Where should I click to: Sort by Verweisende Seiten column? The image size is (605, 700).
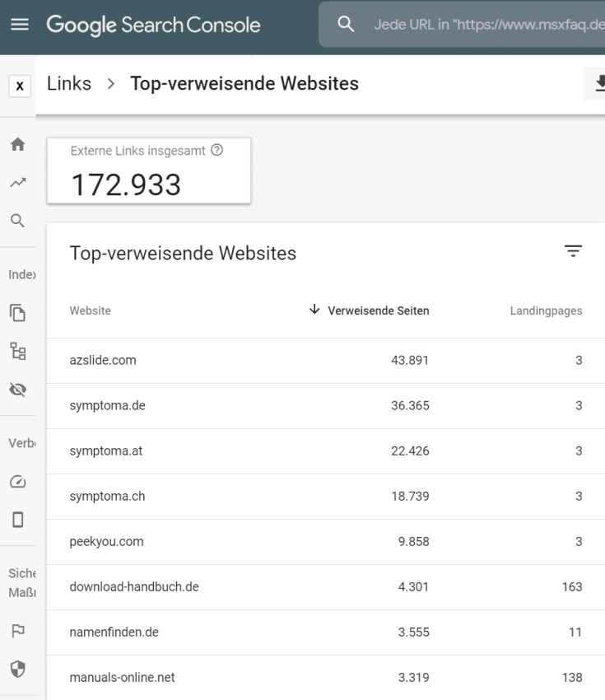pyautogui.click(x=379, y=310)
